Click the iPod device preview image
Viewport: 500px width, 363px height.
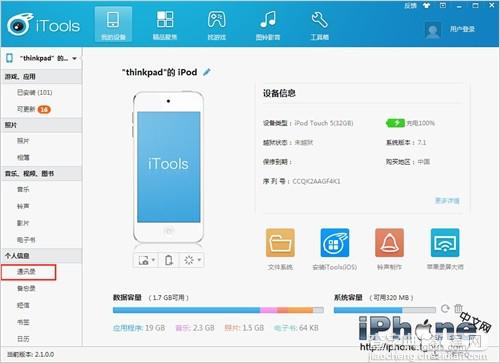coord(168,167)
